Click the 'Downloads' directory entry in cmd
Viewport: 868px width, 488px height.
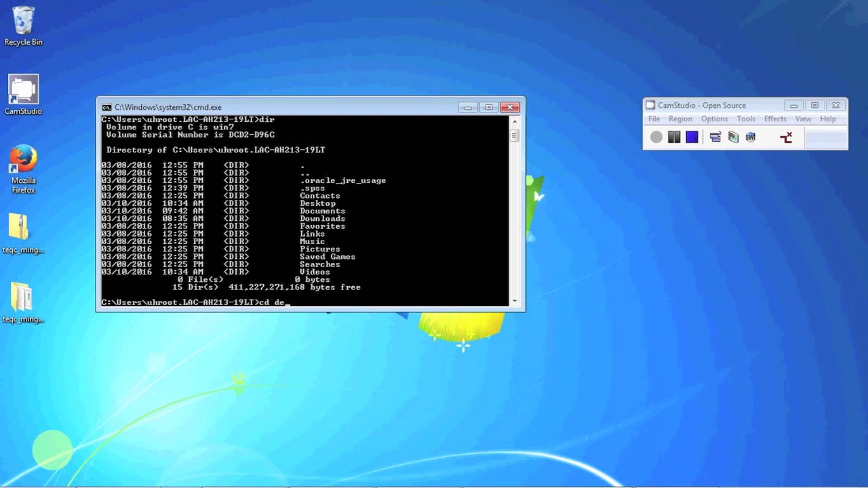pyautogui.click(x=322, y=218)
